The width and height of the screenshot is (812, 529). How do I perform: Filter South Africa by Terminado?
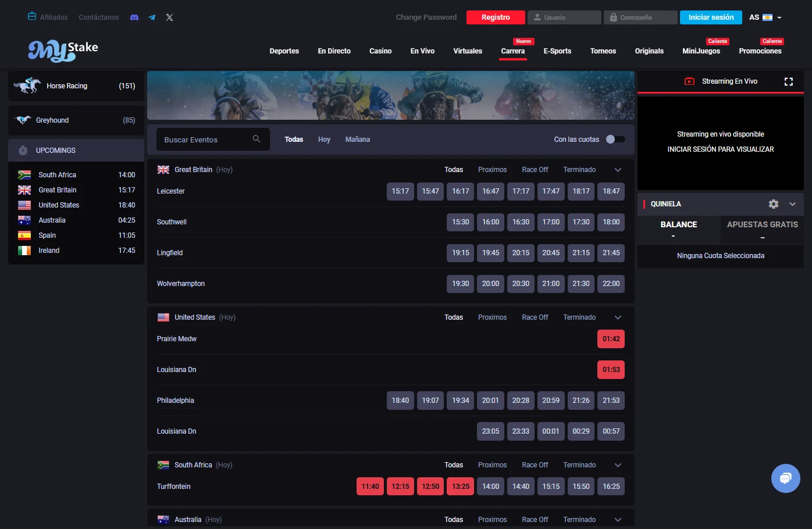coord(579,465)
